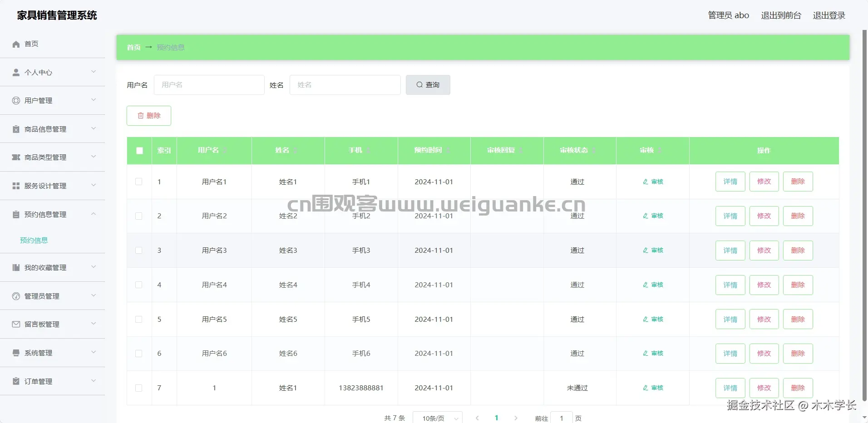Expand the 管理员管理 menu chevron
The height and width of the screenshot is (423, 868).
coord(94,295)
